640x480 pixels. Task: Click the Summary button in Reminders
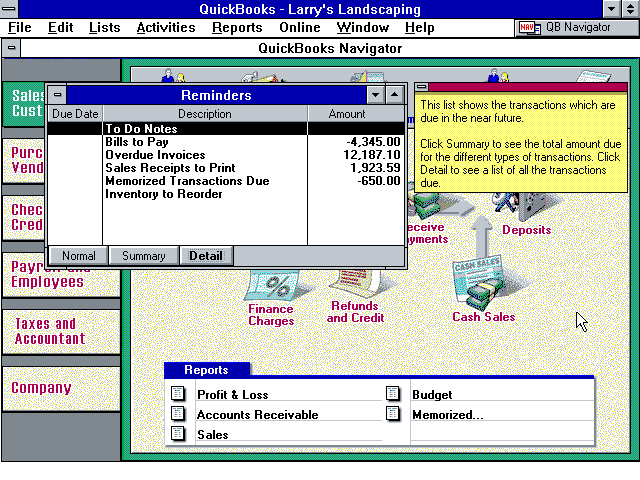[144, 256]
